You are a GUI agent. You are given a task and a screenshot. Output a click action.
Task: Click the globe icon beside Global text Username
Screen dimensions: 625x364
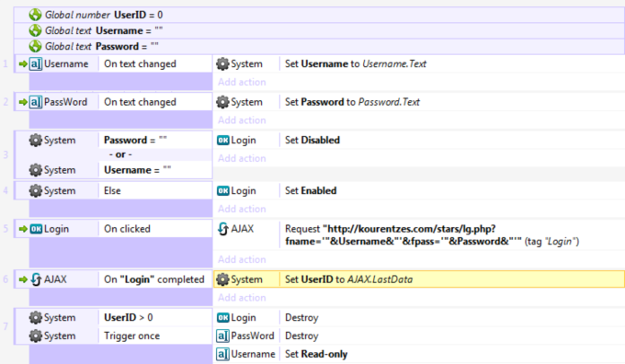35,30
